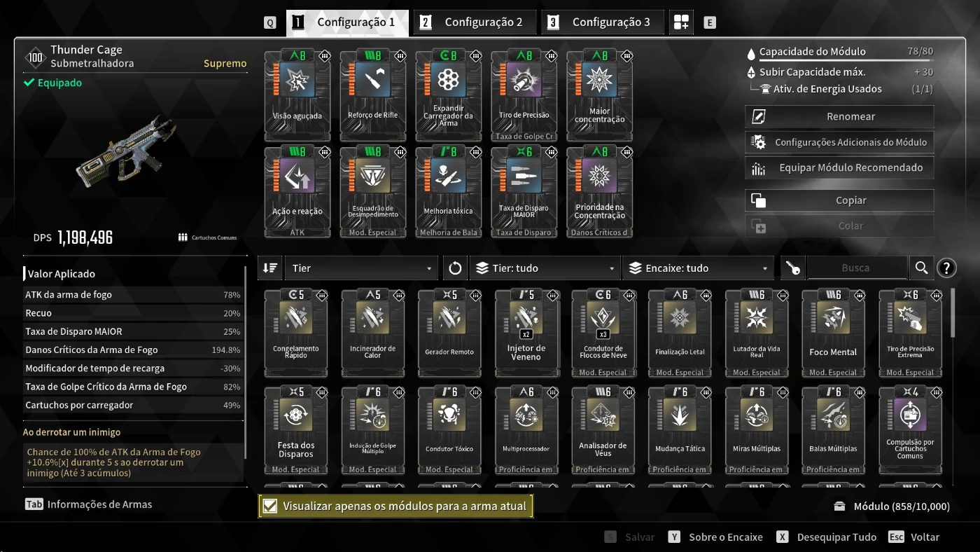Expand the Tier sort dropdown
The image size is (980, 552).
pos(362,268)
